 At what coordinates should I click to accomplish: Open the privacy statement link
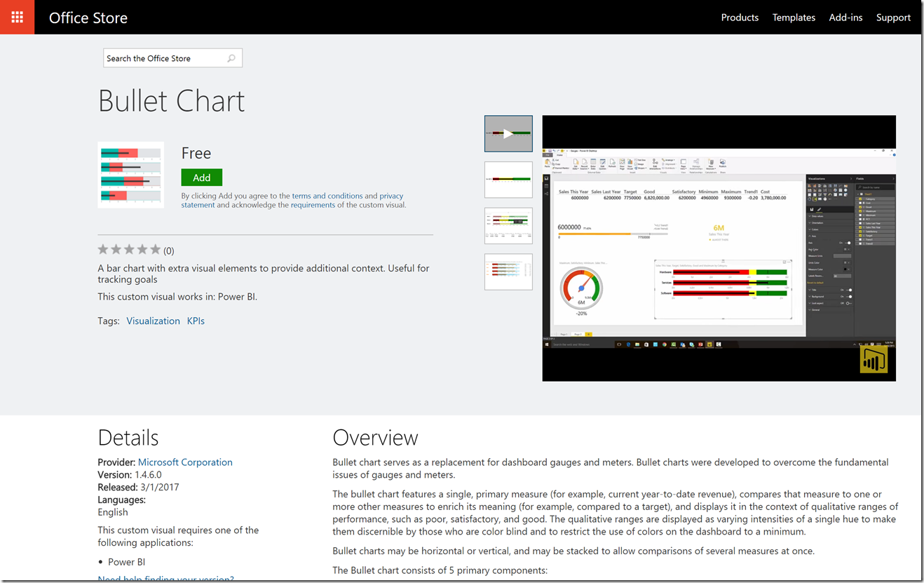[x=292, y=201]
